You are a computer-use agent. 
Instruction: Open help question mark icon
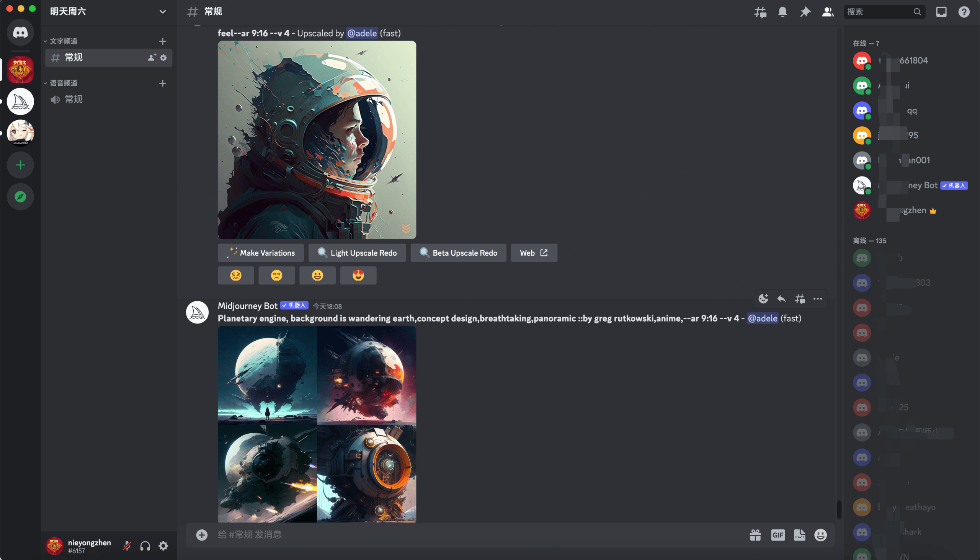[964, 12]
